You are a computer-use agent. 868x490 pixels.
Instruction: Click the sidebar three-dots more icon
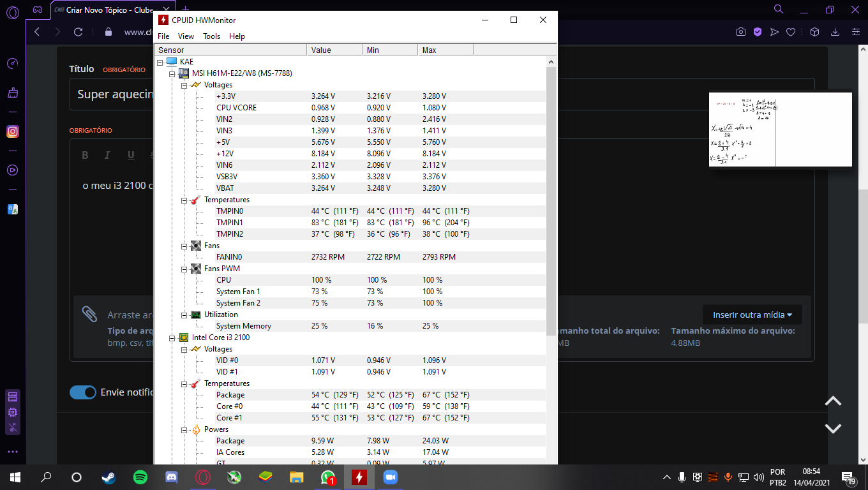13,452
